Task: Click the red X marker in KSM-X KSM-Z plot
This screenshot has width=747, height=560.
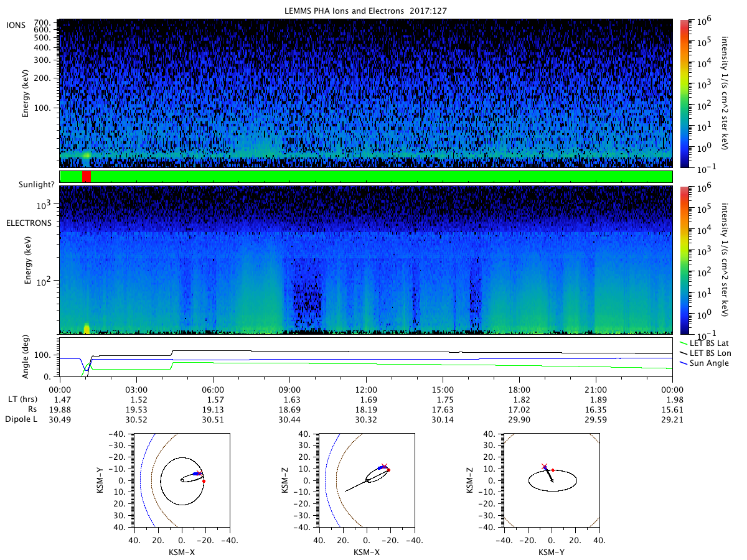Action: [x=385, y=465]
